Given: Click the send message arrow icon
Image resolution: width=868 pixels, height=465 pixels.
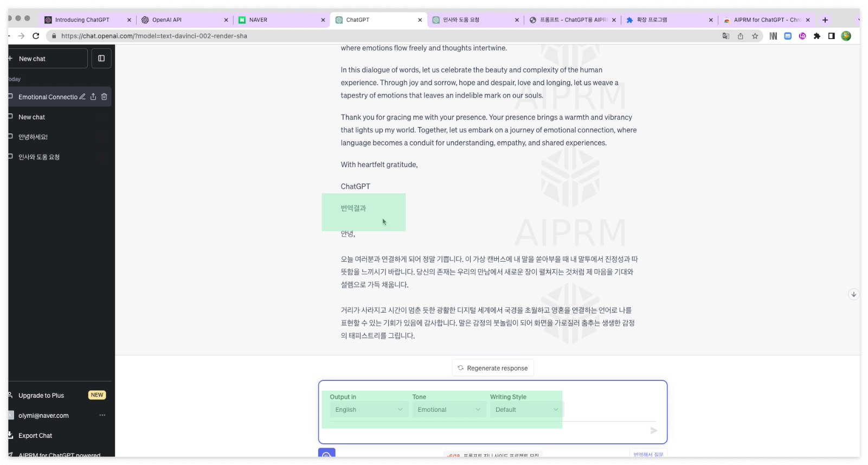Looking at the screenshot, I should click(x=654, y=430).
